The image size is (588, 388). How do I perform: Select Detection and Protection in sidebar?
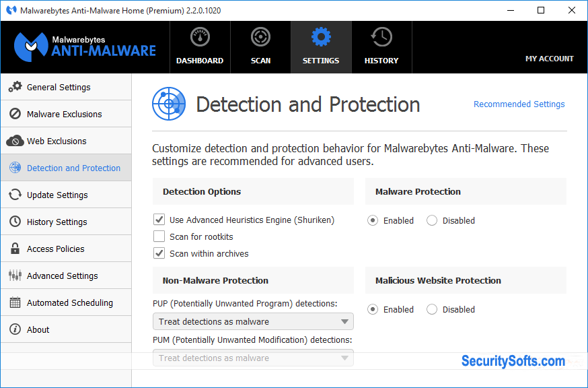pos(66,168)
